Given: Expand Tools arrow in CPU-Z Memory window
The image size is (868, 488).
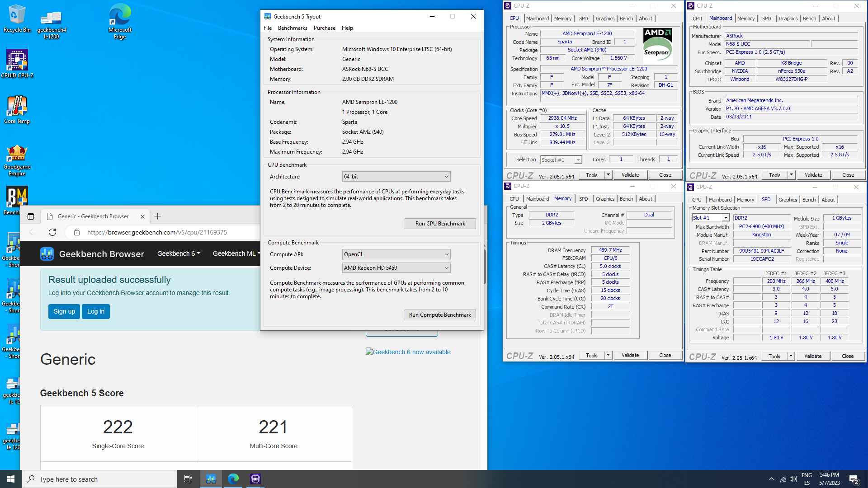Looking at the screenshot, I should [609, 355].
